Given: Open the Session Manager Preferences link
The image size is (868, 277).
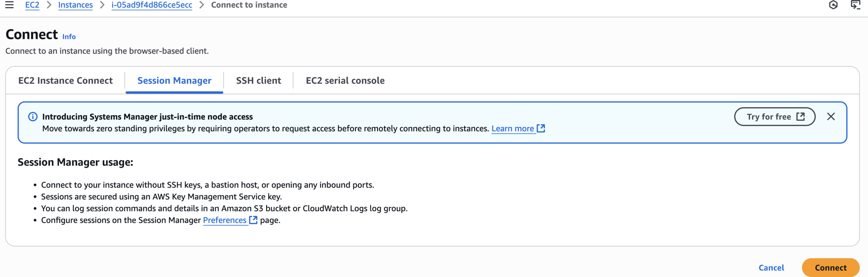Looking at the screenshot, I should 225,220.
